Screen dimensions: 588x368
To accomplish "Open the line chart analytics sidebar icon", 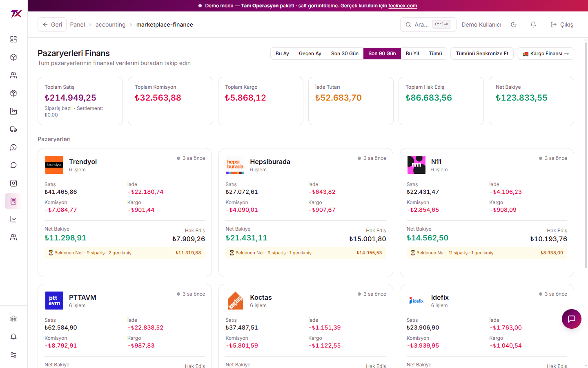I will tap(13, 219).
